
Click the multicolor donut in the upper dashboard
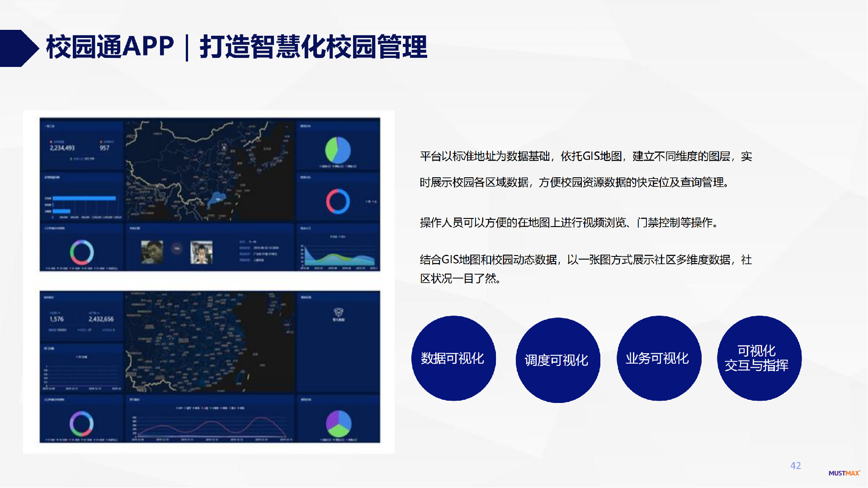pos(82,252)
